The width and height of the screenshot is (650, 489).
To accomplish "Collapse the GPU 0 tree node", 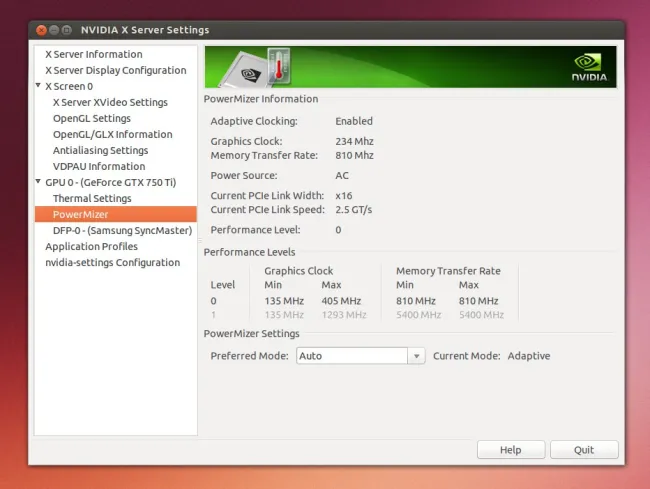I will pyautogui.click(x=38, y=182).
